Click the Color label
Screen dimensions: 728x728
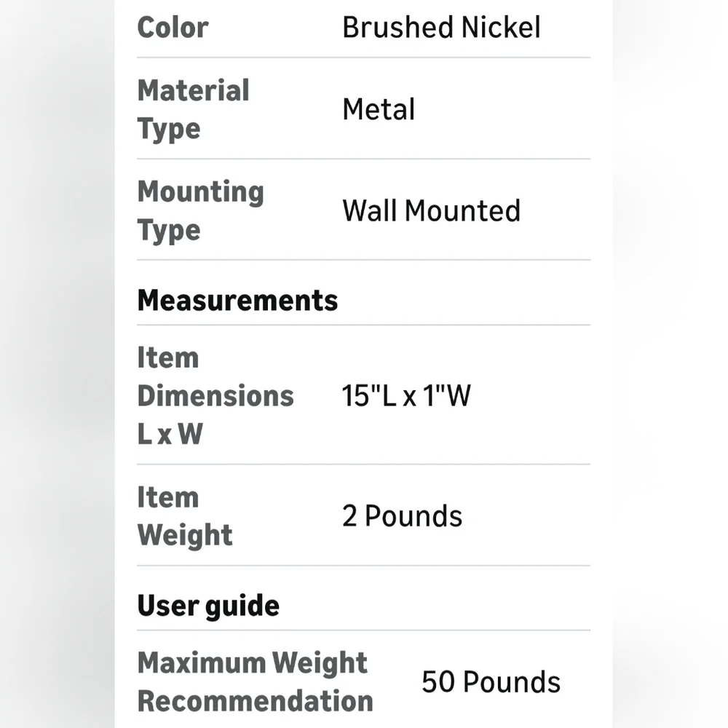pyautogui.click(x=173, y=28)
